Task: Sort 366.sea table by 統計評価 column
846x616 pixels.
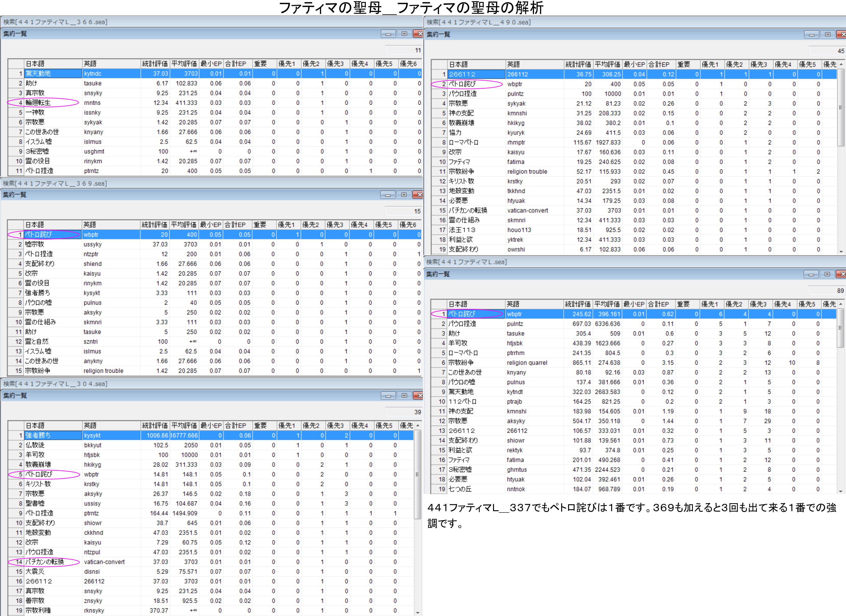Action: tap(155, 64)
